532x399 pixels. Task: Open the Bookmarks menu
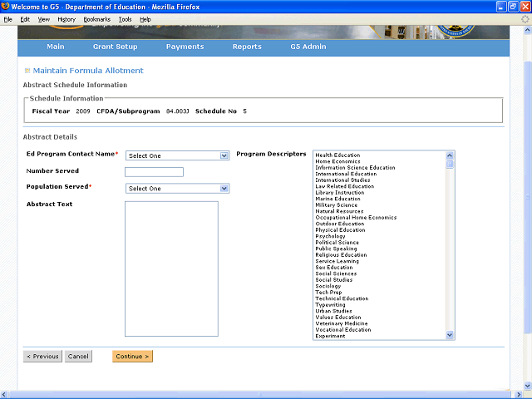97,19
